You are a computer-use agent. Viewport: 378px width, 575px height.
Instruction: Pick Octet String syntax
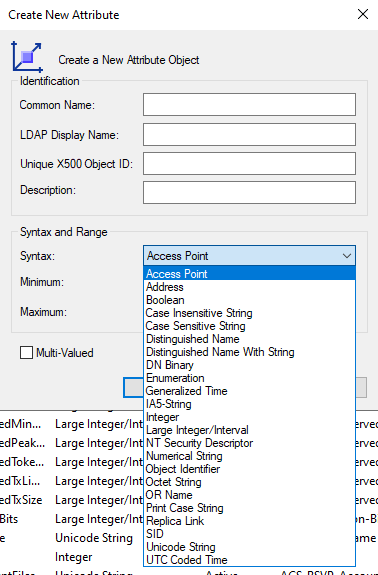tap(249, 482)
